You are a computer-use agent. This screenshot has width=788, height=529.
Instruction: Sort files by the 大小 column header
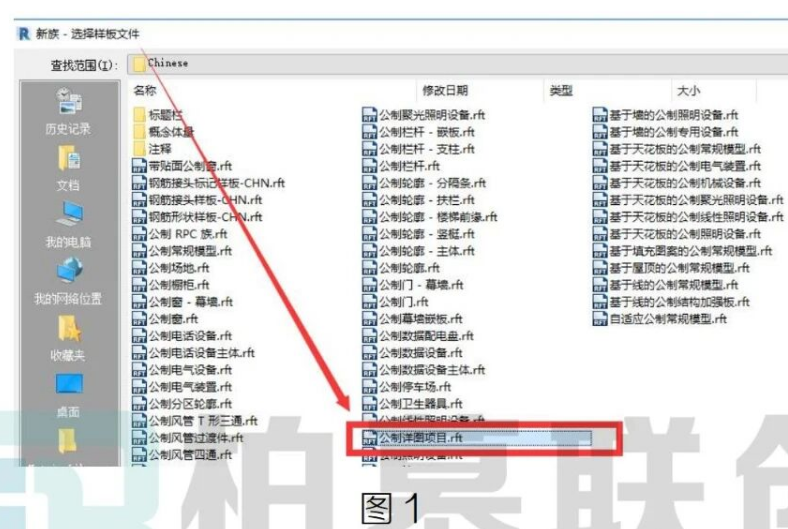688,90
